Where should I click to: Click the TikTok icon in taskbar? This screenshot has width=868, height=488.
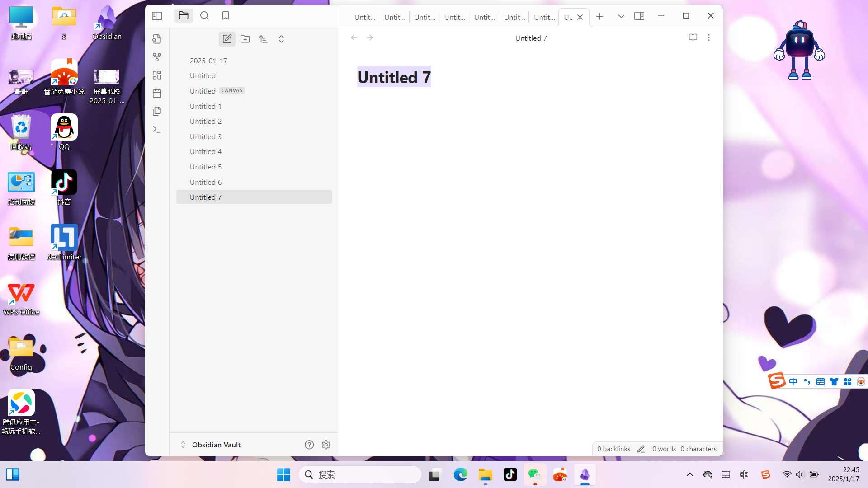pyautogui.click(x=510, y=474)
